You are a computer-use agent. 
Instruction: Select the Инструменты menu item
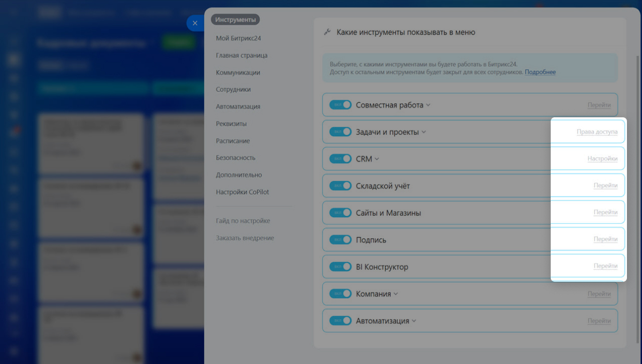[x=235, y=20]
